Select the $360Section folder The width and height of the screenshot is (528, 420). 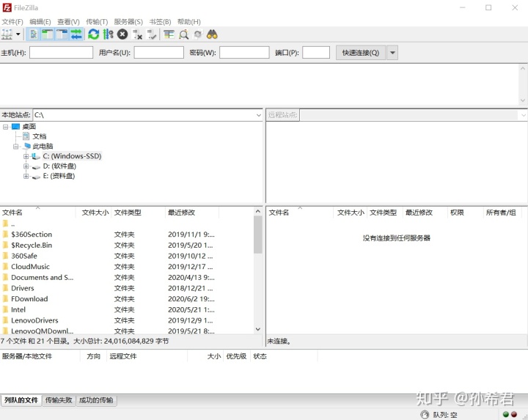coord(32,235)
